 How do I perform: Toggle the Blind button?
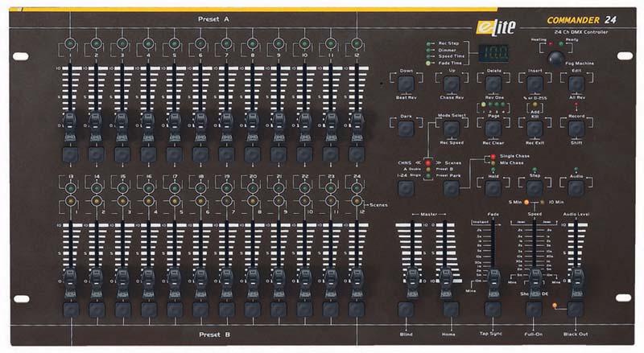pos(406,310)
